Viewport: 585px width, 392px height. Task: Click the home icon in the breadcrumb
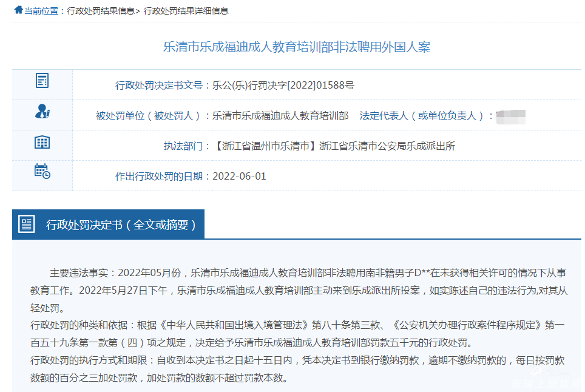[18, 10]
